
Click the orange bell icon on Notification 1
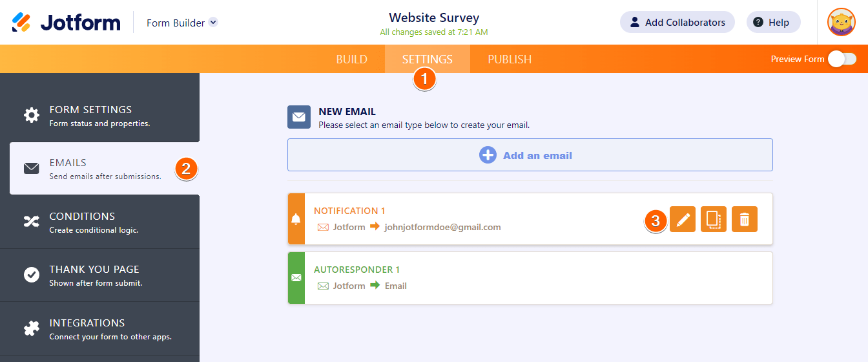click(x=296, y=219)
